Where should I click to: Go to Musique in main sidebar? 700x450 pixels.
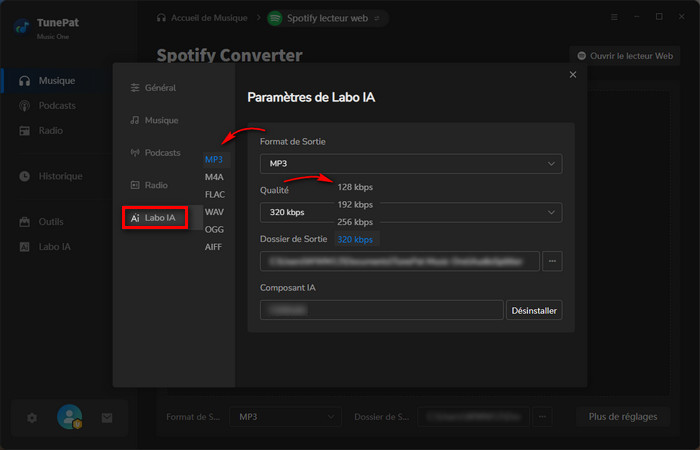pyautogui.click(x=57, y=81)
